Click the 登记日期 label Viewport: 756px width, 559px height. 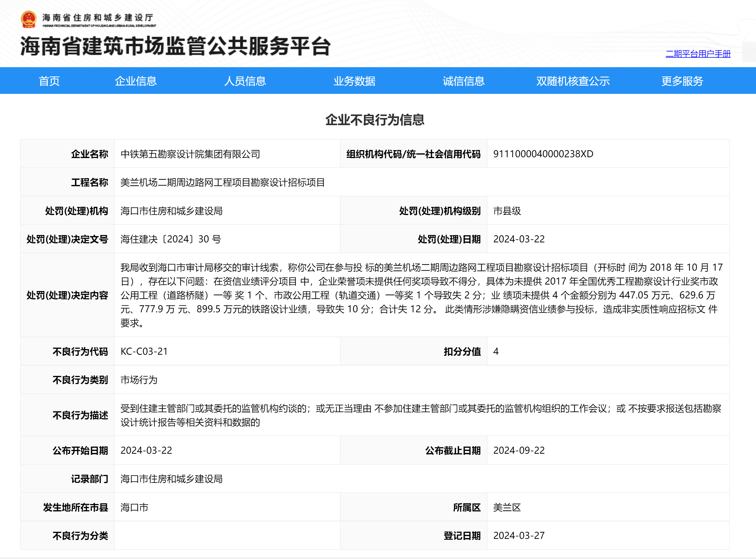[x=462, y=536]
